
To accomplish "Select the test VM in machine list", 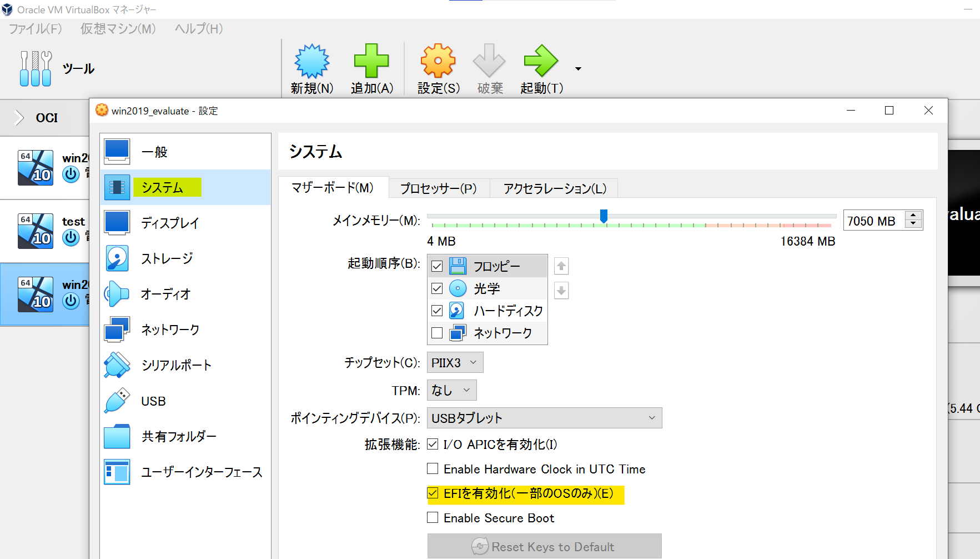I will pyautogui.click(x=44, y=231).
